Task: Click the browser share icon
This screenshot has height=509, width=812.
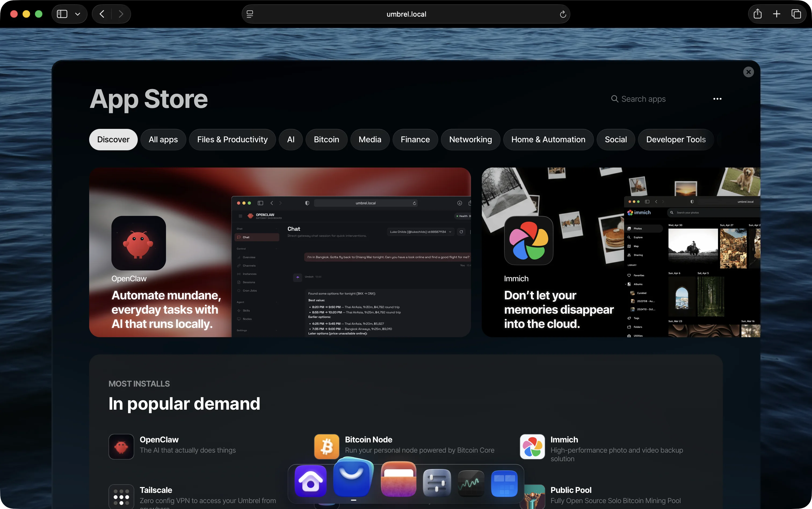Action: pos(757,14)
